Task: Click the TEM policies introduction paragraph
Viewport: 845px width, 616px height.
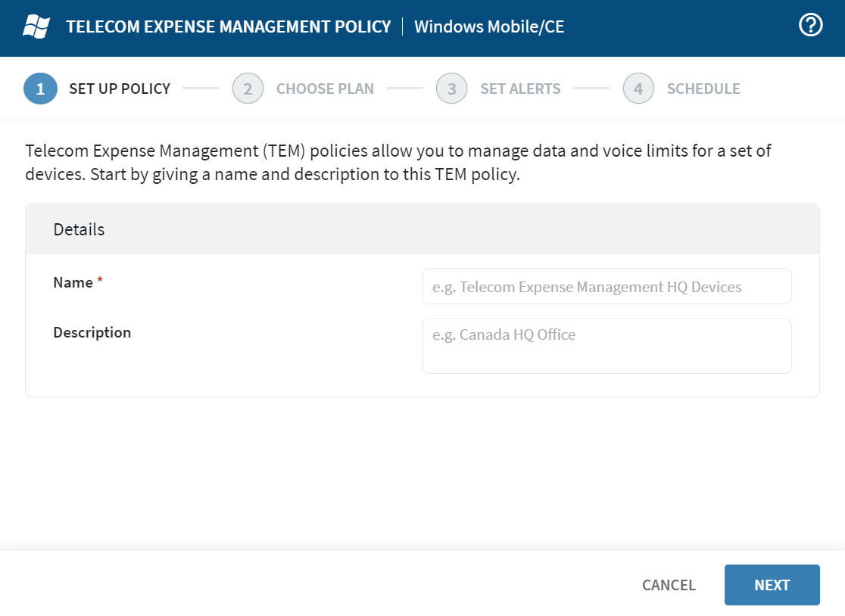Action: click(x=398, y=162)
